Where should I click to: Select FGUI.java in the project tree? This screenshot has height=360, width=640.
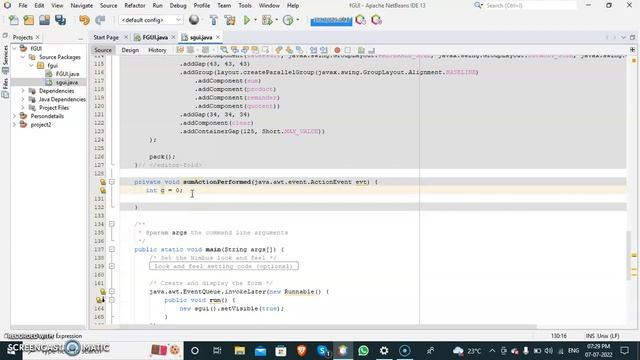tap(67, 74)
